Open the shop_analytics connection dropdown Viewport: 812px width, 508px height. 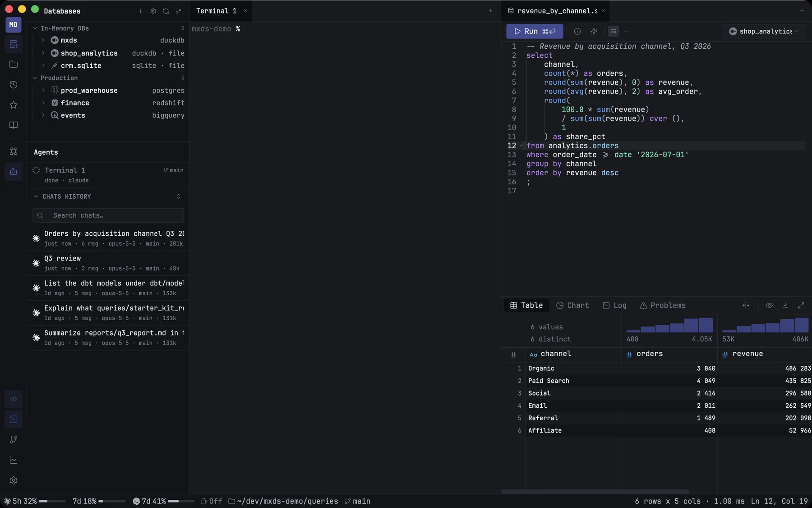point(764,31)
